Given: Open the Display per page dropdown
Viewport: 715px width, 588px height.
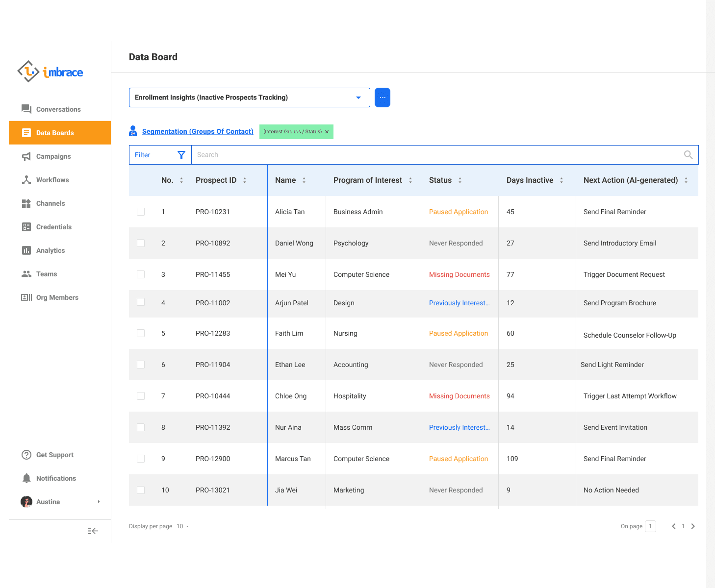Looking at the screenshot, I should 183,526.
